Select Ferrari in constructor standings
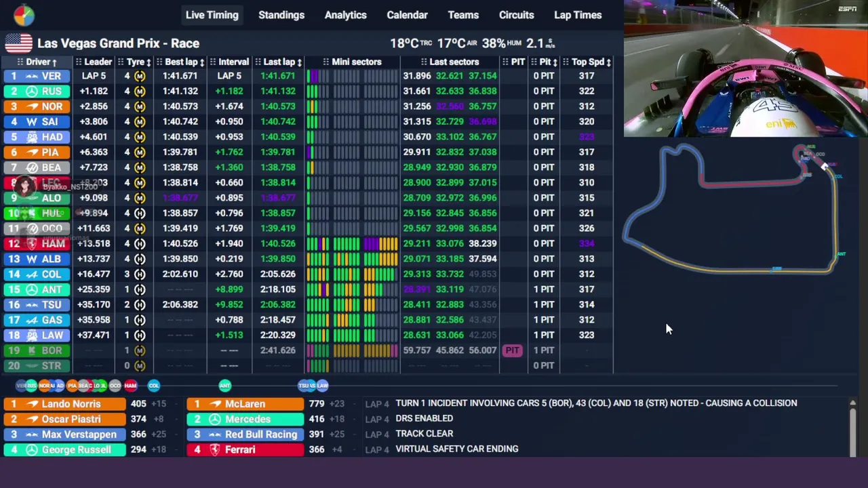Viewport: 868px width, 488px height. pyautogui.click(x=245, y=449)
